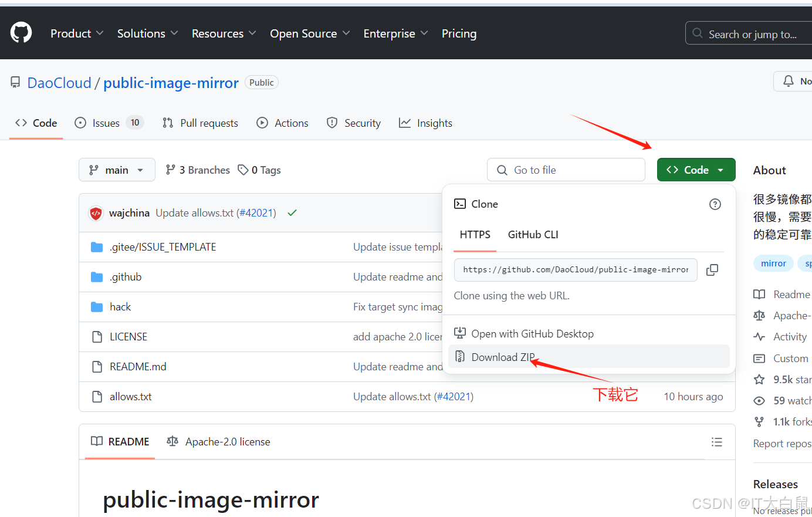Toggle the green Code dropdown button
Viewport: 812px width, 517px height.
click(696, 170)
